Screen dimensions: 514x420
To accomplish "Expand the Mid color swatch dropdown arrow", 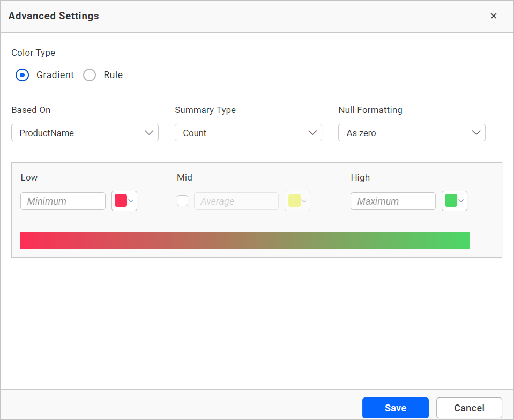I will [x=303, y=201].
